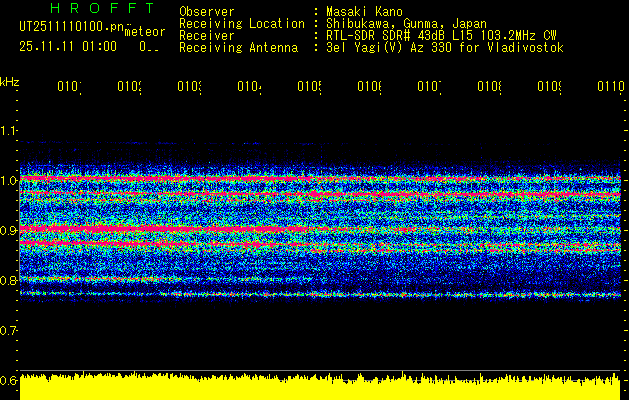629x400 pixels.
Task: Click the Receiving Antenna label
Action: pyautogui.click(x=239, y=48)
